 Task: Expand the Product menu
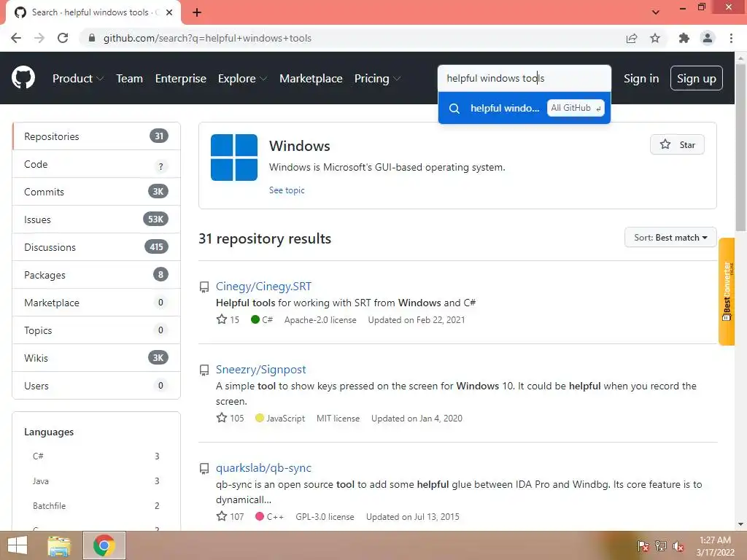pyautogui.click(x=77, y=79)
